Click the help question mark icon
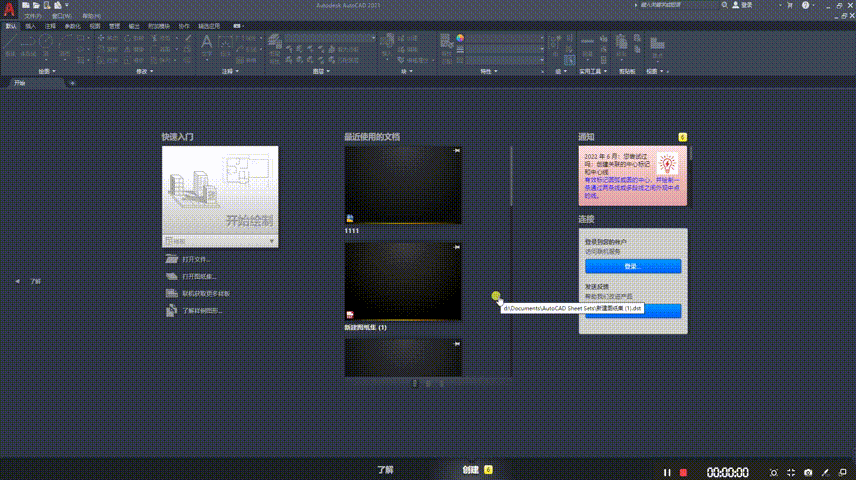Screen dimensions: 856x480 click(x=805, y=5)
